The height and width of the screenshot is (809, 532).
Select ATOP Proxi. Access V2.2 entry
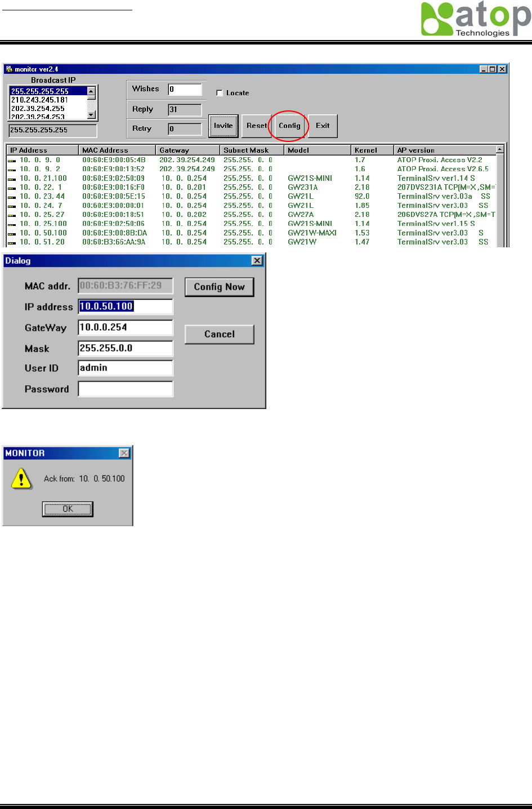(x=440, y=160)
